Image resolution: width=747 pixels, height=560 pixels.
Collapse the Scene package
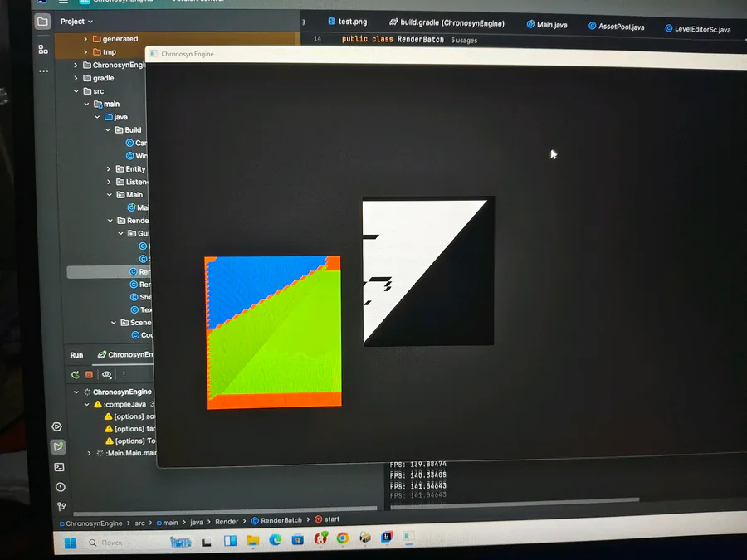coord(114,323)
